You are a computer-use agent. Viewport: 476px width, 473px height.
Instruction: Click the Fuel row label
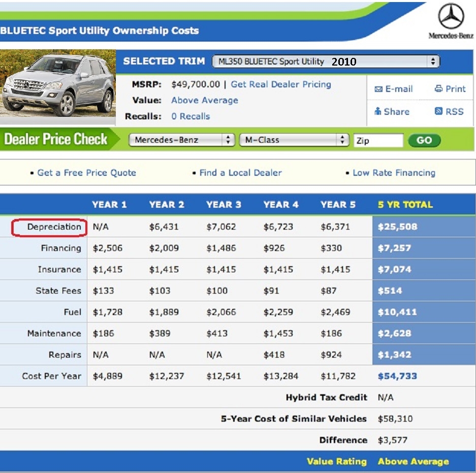pyautogui.click(x=73, y=312)
